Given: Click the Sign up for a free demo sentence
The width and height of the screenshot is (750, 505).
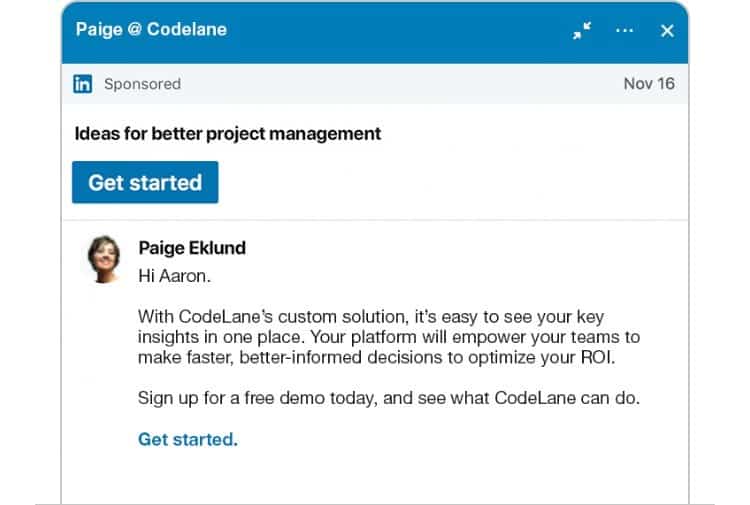Looking at the screenshot, I should [389, 398].
